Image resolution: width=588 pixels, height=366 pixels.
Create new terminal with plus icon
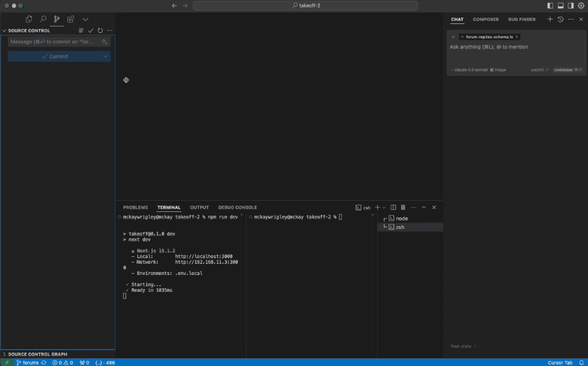coord(377,207)
